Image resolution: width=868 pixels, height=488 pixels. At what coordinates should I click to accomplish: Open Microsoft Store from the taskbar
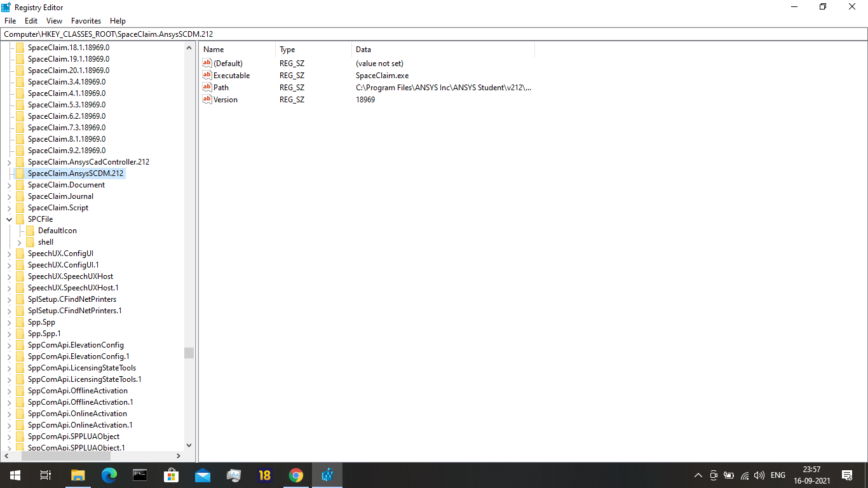[172, 475]
